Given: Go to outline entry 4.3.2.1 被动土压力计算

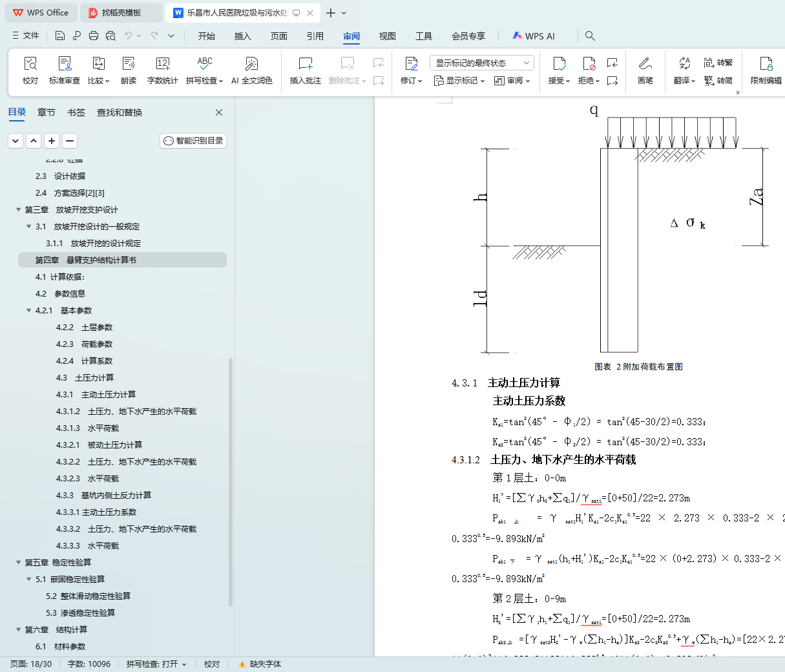Looking at the screenshot, I should point(99,445).
